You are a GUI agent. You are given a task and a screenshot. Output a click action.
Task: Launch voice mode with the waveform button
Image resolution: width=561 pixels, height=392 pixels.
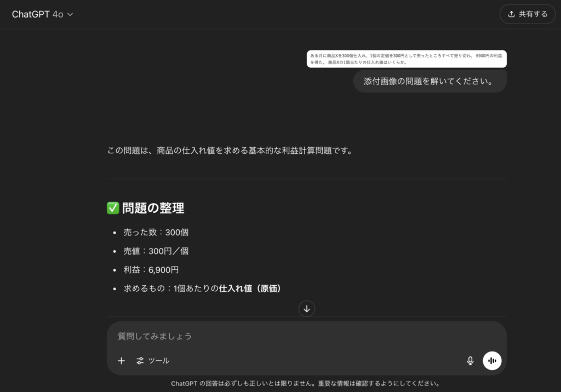492,361
